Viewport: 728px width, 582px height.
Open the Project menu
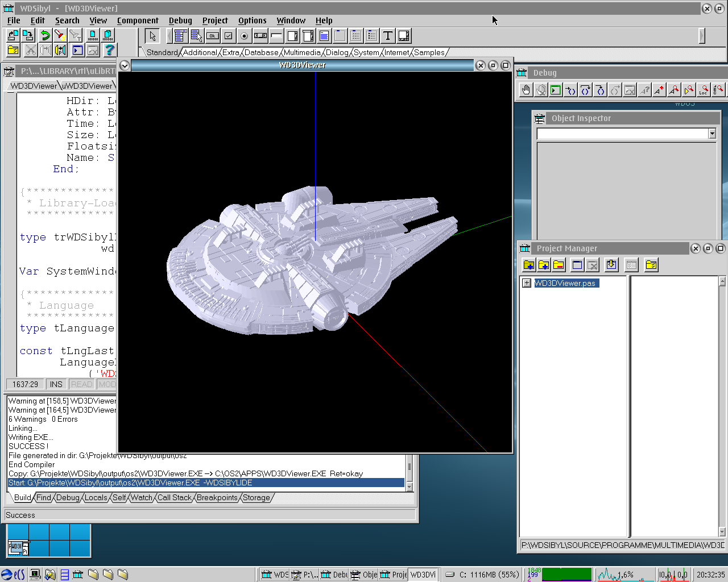pyautogui.click(x=215, y=20)
